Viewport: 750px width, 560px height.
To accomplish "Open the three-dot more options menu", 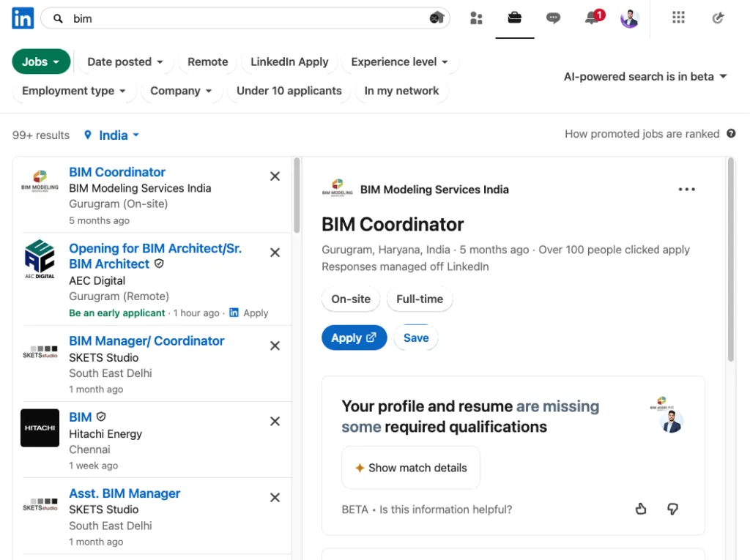I will pyautogui.click(x=687, y=190).
